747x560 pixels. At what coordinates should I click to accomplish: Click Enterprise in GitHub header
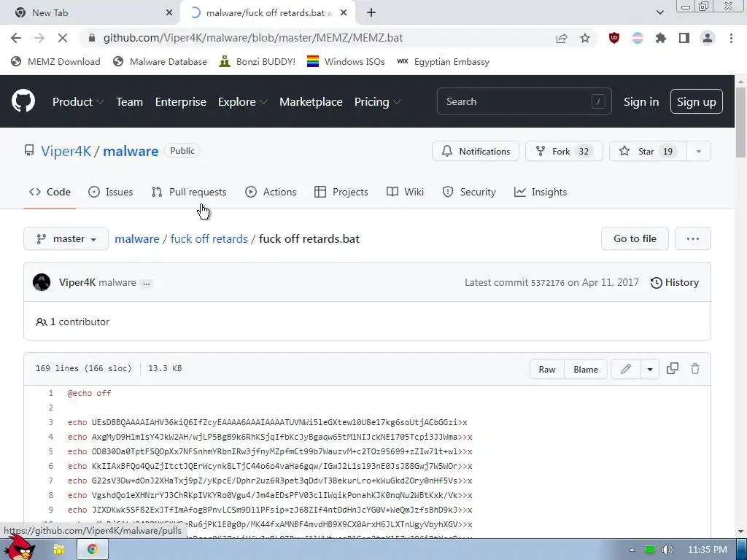click(181, 102)
